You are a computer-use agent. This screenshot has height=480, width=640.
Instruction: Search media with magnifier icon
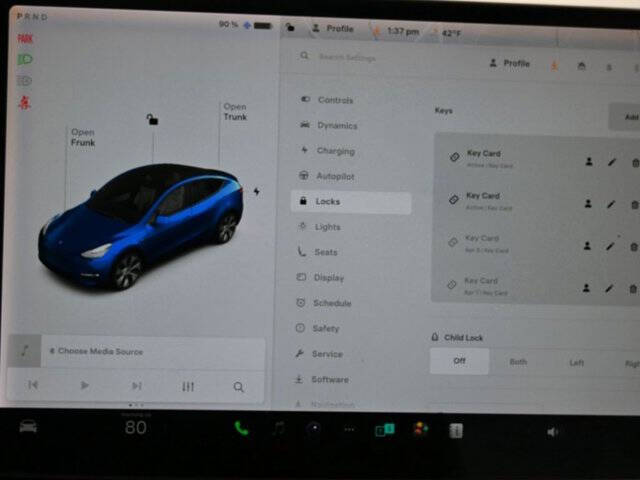click(x=239, y=387)
